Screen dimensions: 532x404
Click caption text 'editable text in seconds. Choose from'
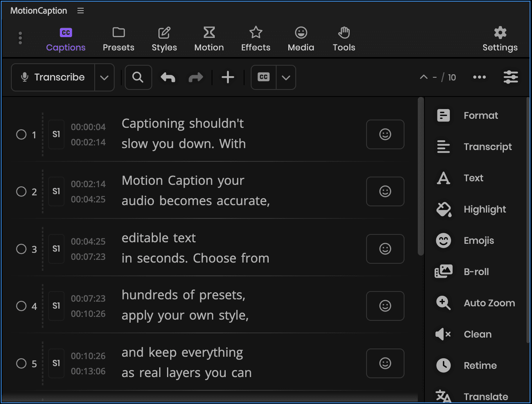(196, 248)
